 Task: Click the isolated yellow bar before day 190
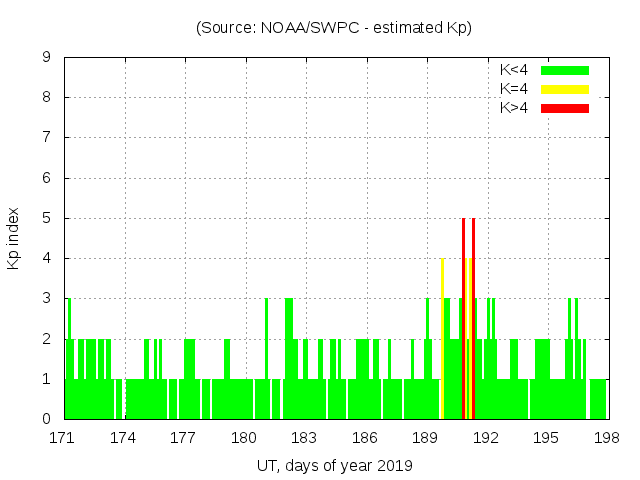click(x=442, y=340)
